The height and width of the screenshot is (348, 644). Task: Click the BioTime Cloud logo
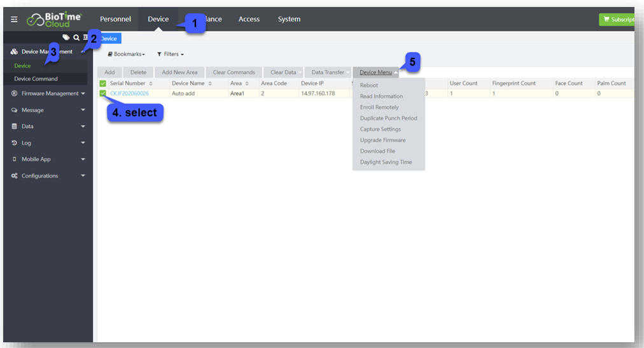click(x=54, y=20)
